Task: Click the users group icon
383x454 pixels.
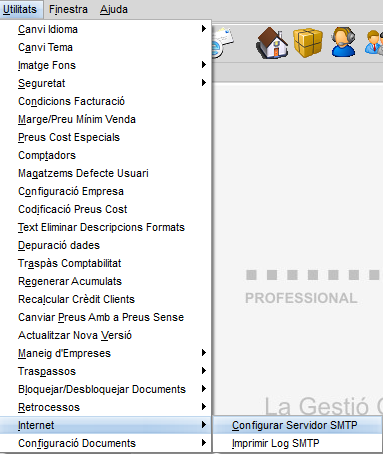Action: pyautogui.click(x=374, y=43)
